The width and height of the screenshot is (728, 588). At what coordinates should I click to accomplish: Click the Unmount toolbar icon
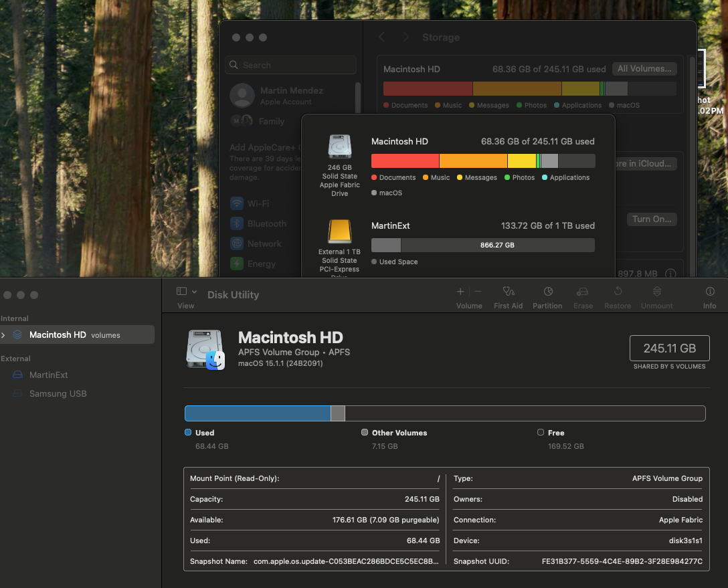pos(656,292)
